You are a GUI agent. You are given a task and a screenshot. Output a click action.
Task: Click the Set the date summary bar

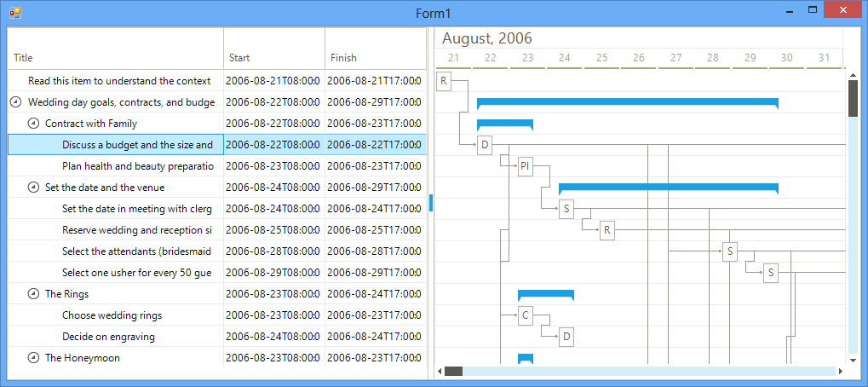tap(669, 188)
